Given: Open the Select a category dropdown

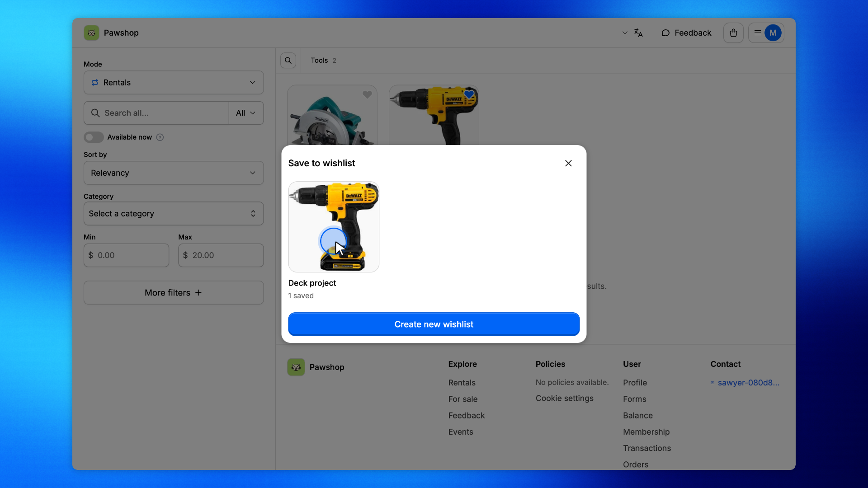Looking at the screenshot, I should pos(174,214).
